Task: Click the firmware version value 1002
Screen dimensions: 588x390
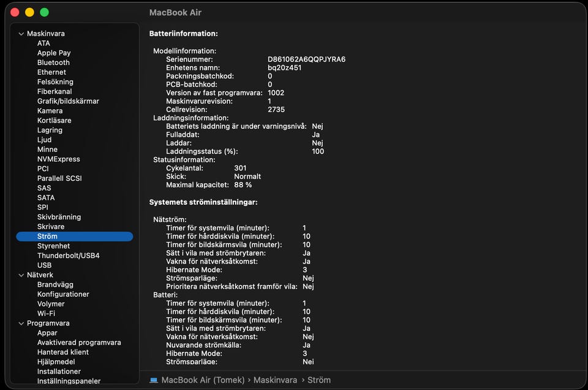Action: [276, 93]
